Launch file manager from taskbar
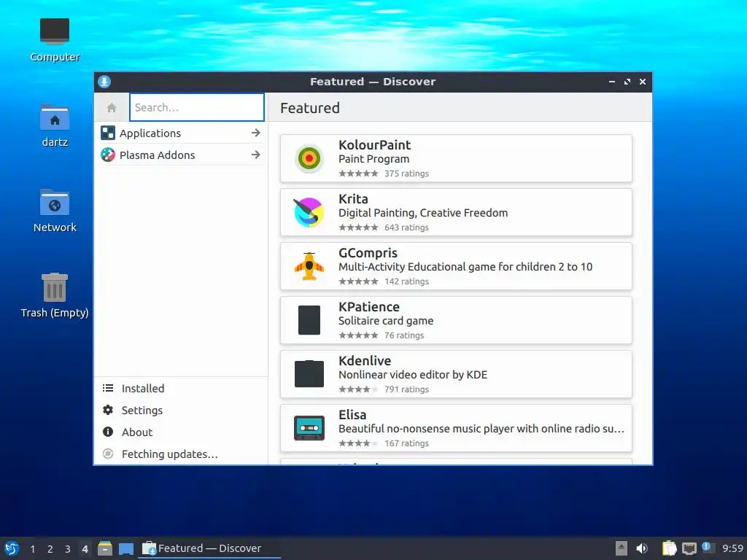Viewport: 747px width, 560px height. [x=105, y=548]
